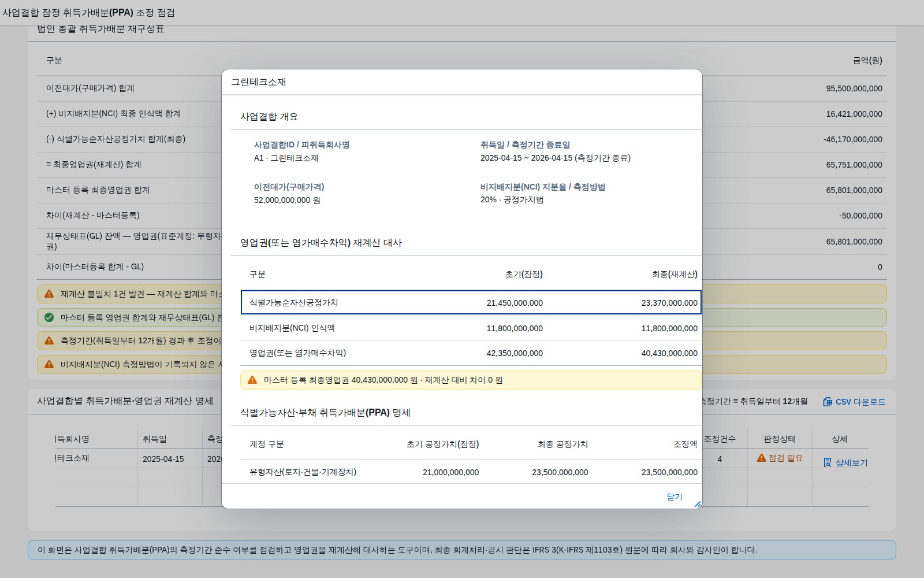924x578 pixels.
Task: Select the 유형자산(토지·건물·기계장치) row
Action: click(471, 472)
